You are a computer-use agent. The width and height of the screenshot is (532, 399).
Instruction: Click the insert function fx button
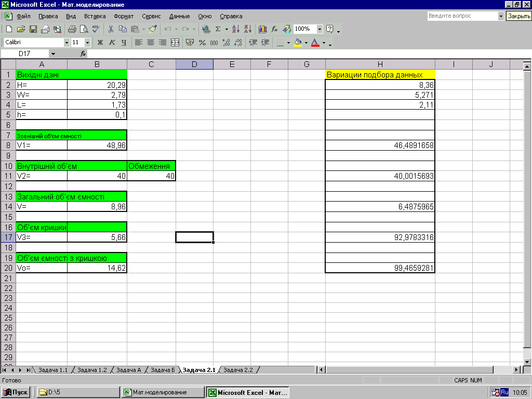pyautogui.click(x=83, y=54)
